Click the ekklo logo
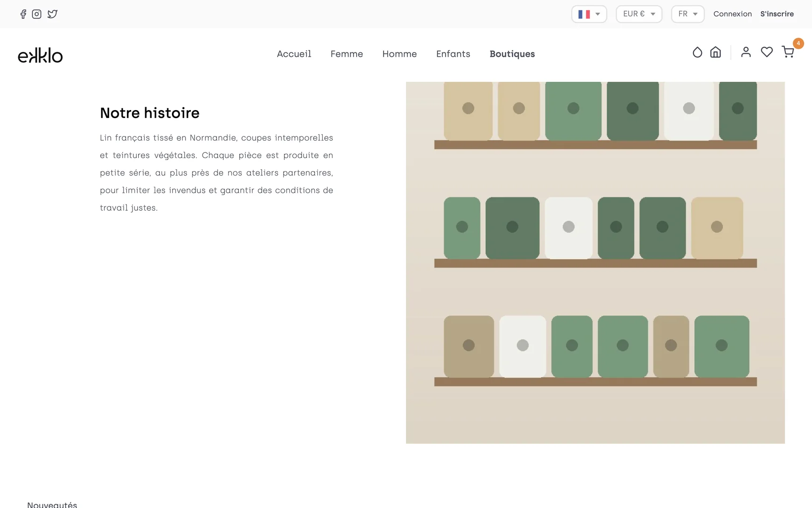Viewport: 812px width, 508px height. pyautogui.click(x=40, y=56)
